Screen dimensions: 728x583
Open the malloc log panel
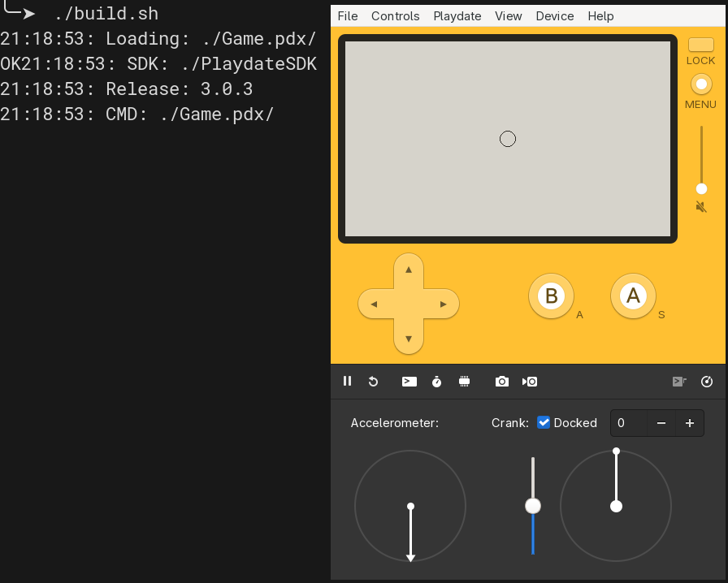point(679,382)
